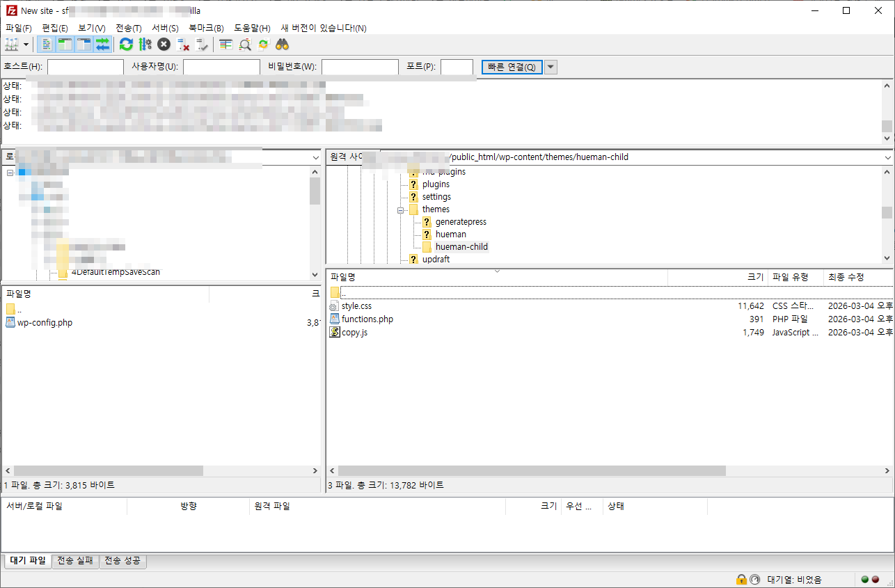
Task: Toggle the message log display
Action: click(x=47, y=45)
